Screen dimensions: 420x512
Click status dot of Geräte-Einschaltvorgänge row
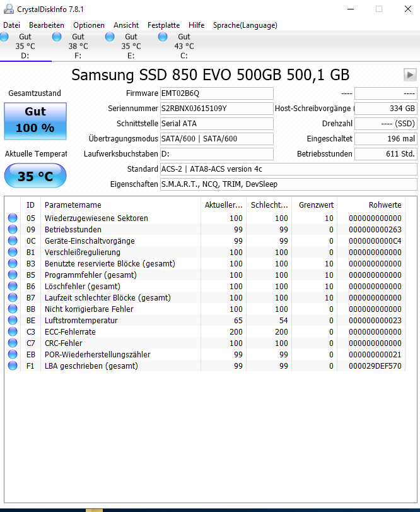coord(13,241)
